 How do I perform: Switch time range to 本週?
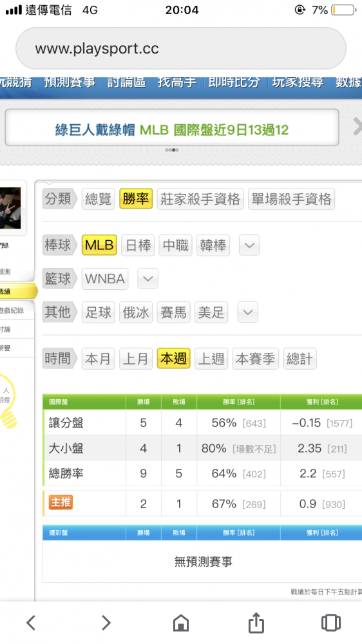[x=173, y=358]
